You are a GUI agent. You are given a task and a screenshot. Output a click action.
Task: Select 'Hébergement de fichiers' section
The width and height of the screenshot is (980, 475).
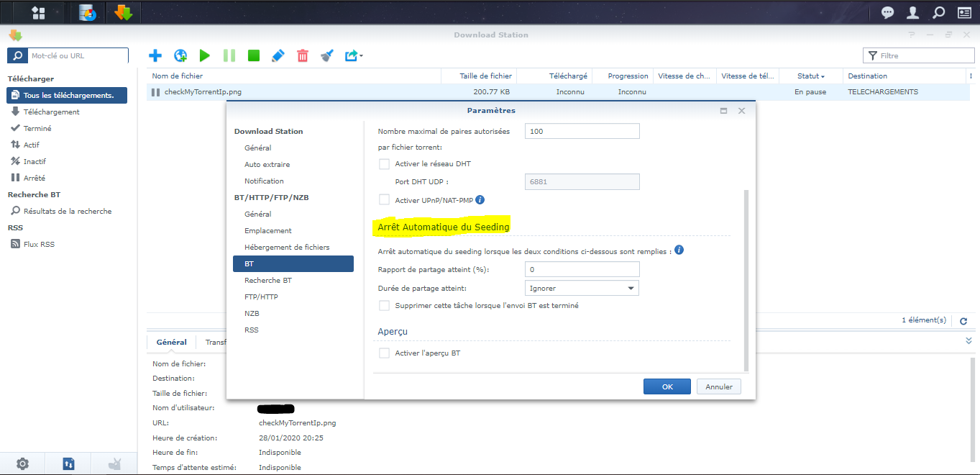click(x=287, y=248)
